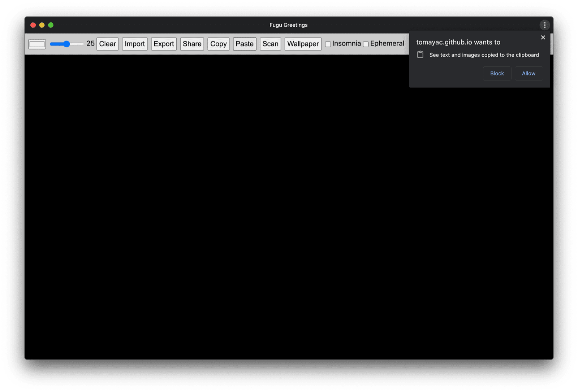
Task: Share the greeting card
Action: 192,44
